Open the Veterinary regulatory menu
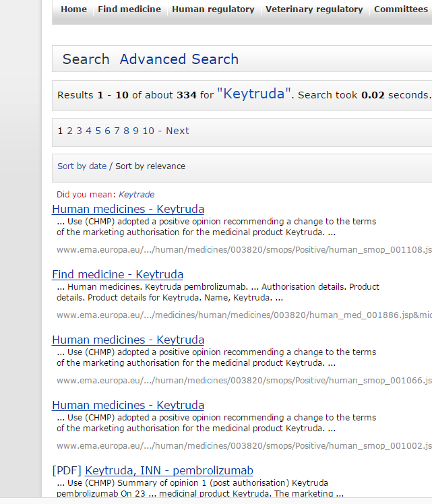Screen dimensions: 432x504 click(x=314, y=9)
